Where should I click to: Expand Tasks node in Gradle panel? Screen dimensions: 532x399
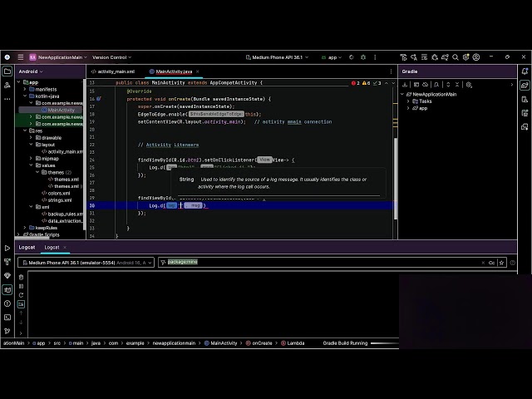(x=408, y=101)
